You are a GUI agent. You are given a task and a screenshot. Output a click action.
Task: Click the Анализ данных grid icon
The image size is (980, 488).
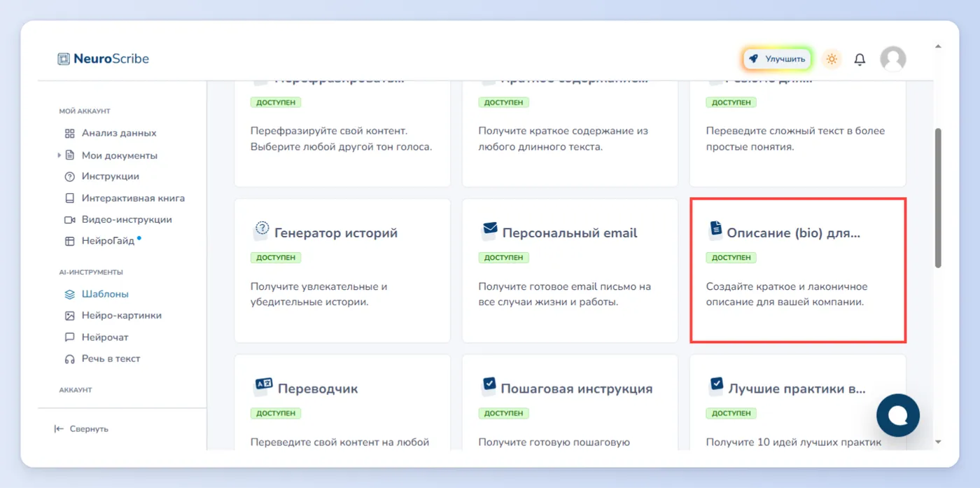pos(69,133)
